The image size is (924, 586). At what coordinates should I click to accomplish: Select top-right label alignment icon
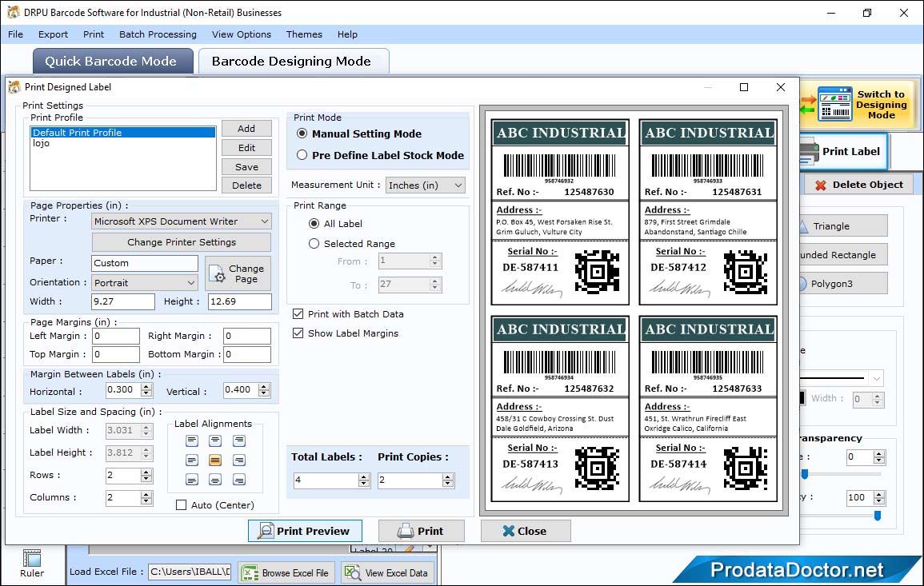click(238, 440)
